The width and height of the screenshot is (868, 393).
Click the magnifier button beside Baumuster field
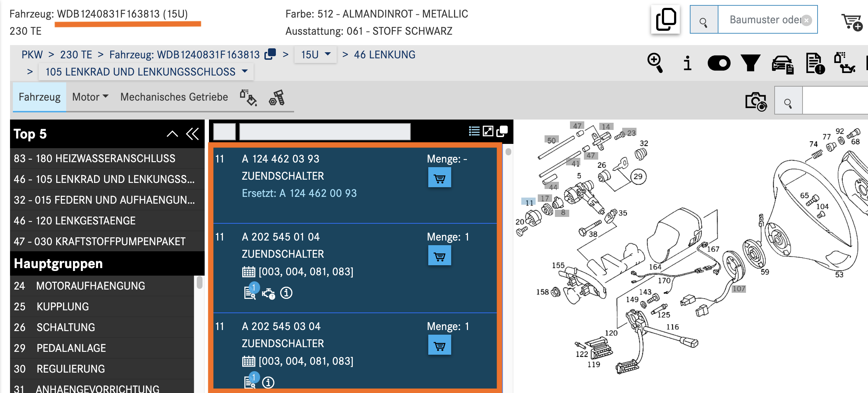click(x=704, y=20)
